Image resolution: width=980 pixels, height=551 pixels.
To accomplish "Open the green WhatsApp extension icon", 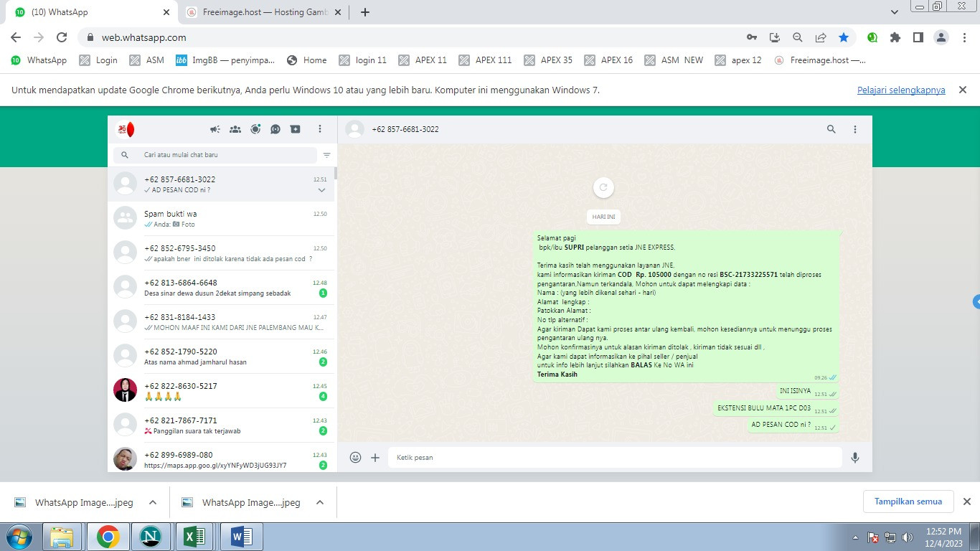I will tap(872, 37).
